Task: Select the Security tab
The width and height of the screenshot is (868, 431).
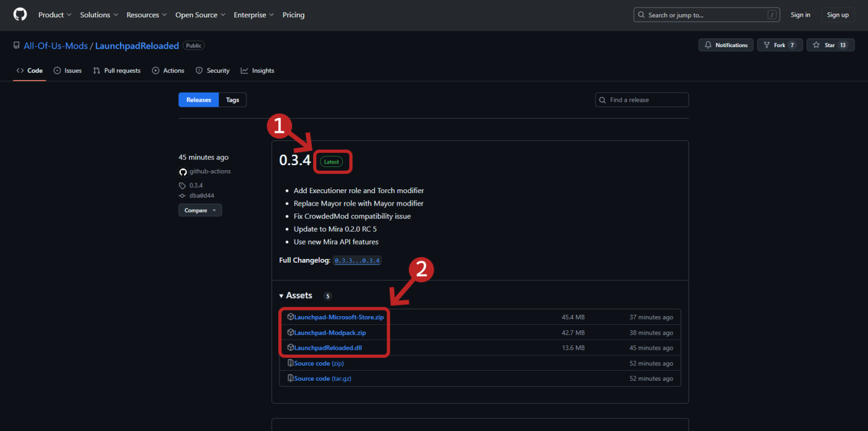Action: (x=212, y=70)
